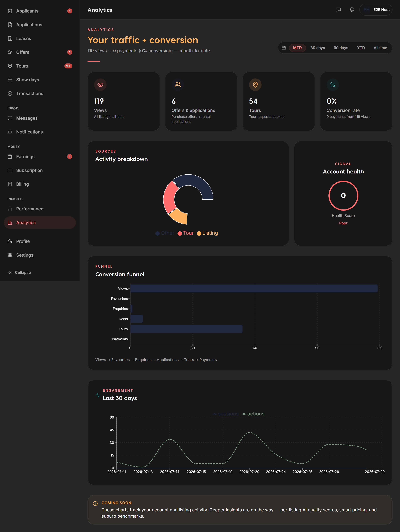The width and height of the screenshot is (400, 532).
Task: Open Tours in the sidebar
Action: click(x=40, y=66)
